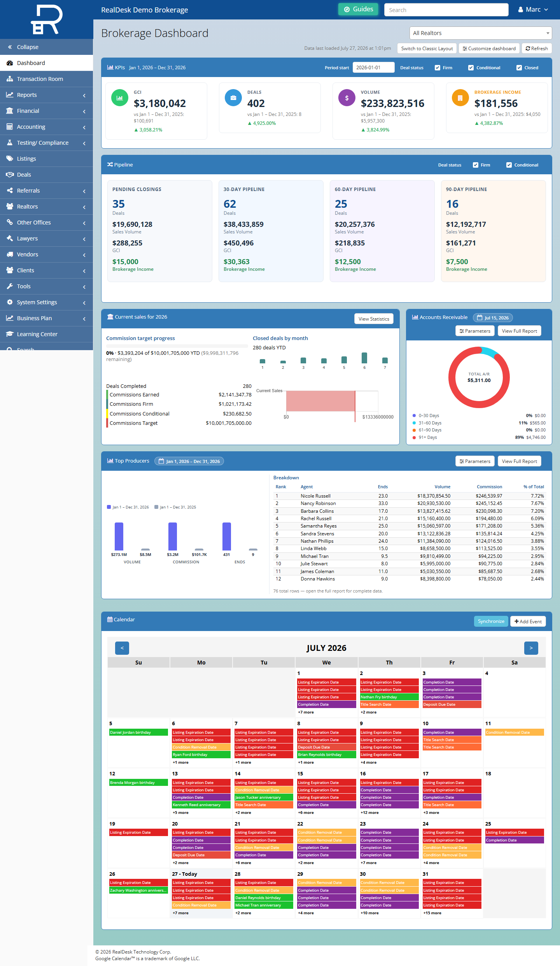The width and height of the screenshot is (560, 966).
Task: Click the Customize dashboard button
Action: 489,49
